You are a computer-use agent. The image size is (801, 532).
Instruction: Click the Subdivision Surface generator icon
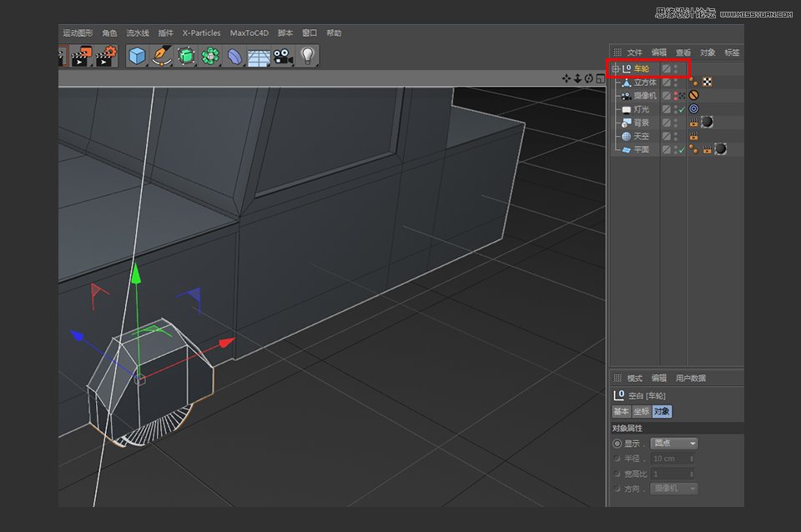184,56
